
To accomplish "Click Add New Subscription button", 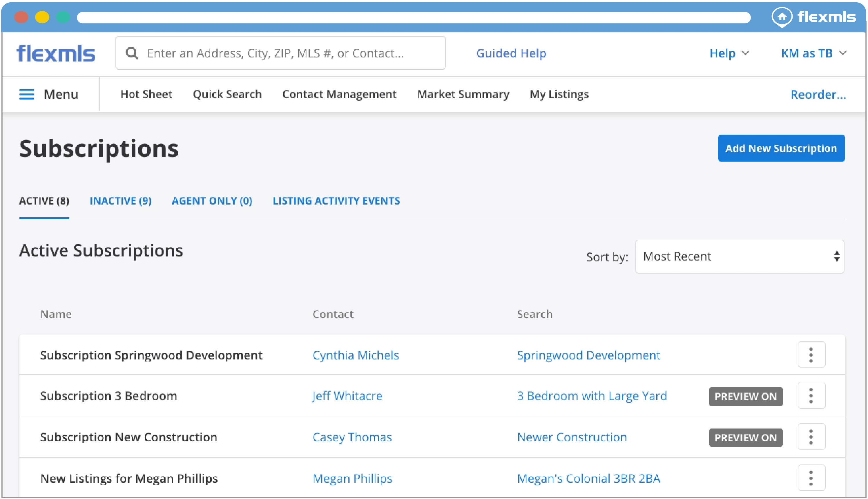I will [781, 148].
